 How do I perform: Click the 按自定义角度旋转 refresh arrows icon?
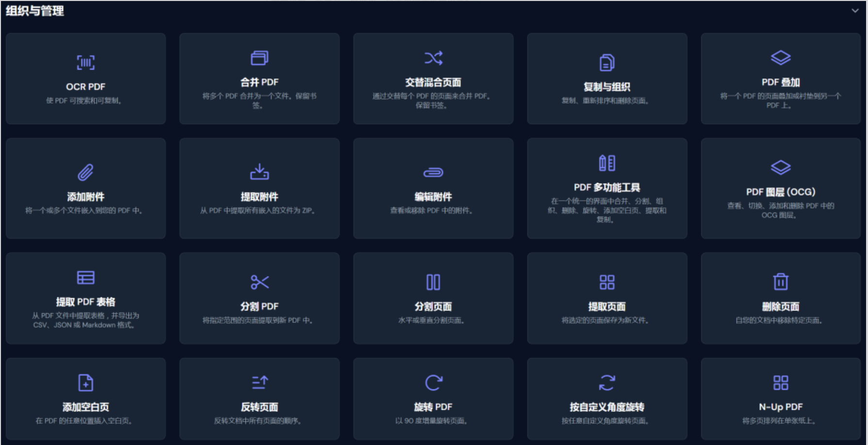click(607, 383)
